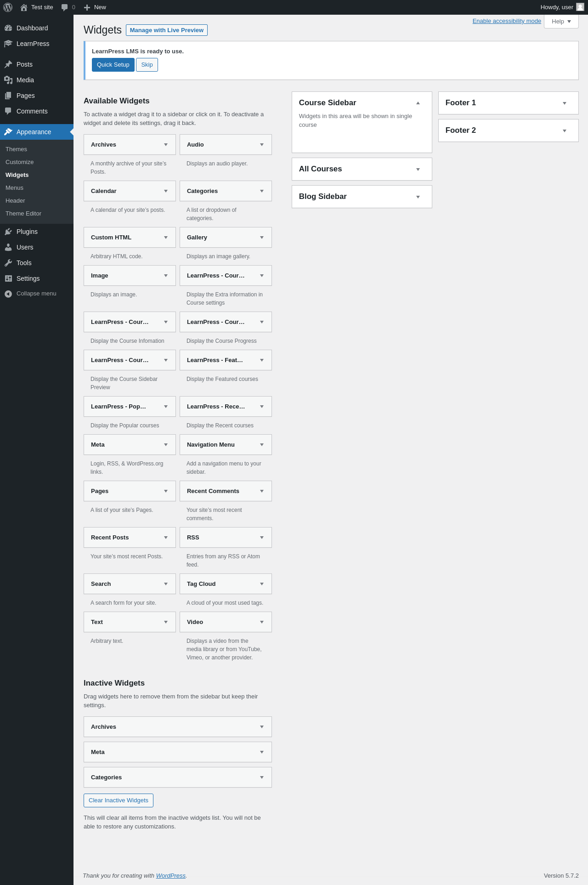Expand the Gallery widget
588x885 pixels.
(262, 238)
